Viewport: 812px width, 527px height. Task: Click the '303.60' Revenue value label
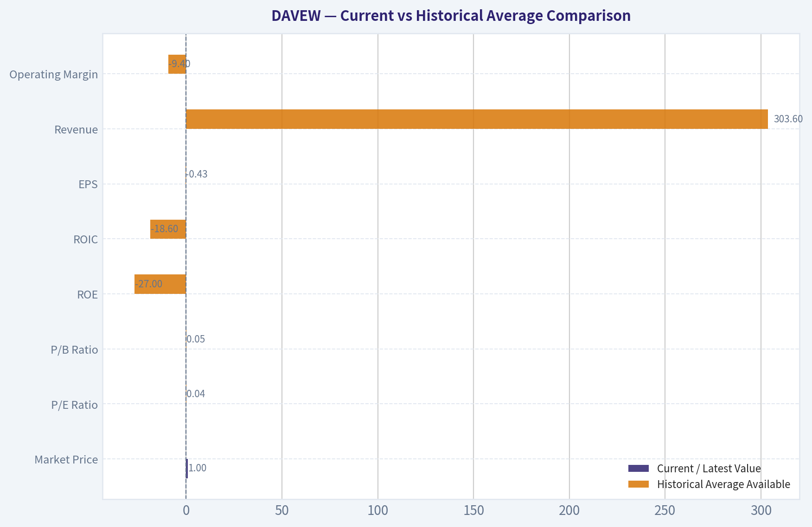(x=788, y=119)
